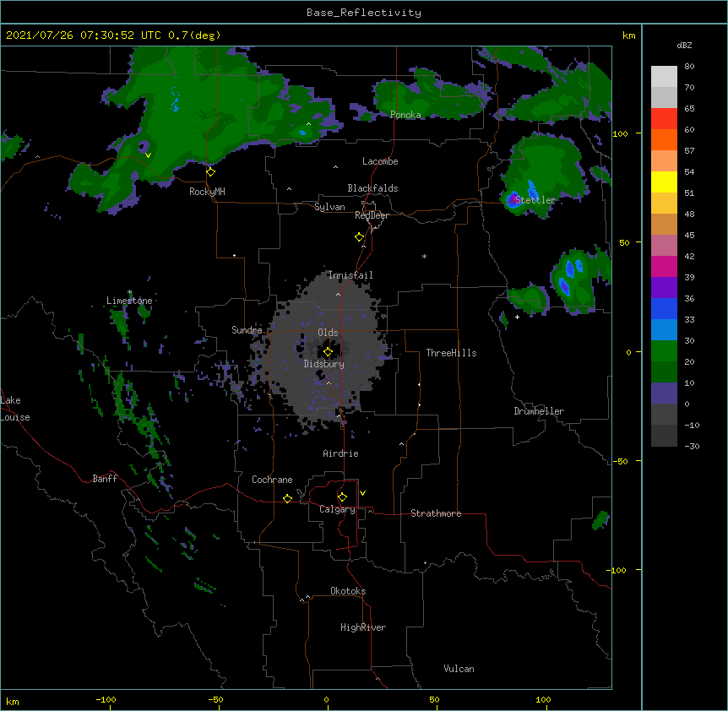Click the RockyMH label
Screen dimensions: 728x711
(x=207, y=192)
